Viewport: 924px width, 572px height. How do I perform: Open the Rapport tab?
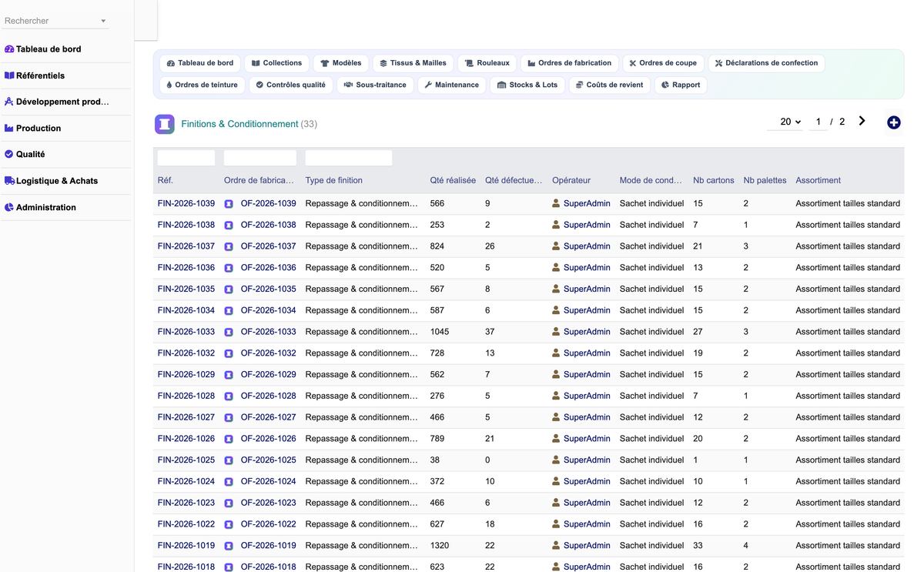[681, 85]
